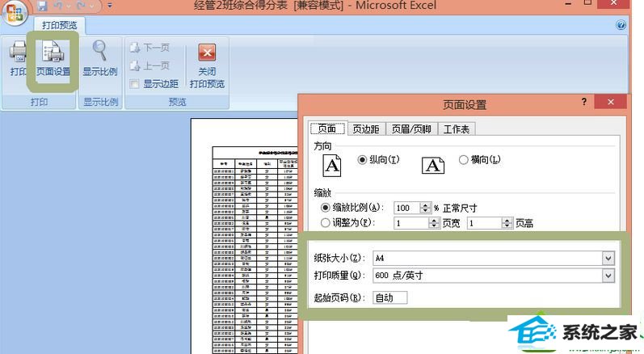Screen dimensions: 644x354
Task: Click the Excel Help question mark icon
Action: click(621, 25)
